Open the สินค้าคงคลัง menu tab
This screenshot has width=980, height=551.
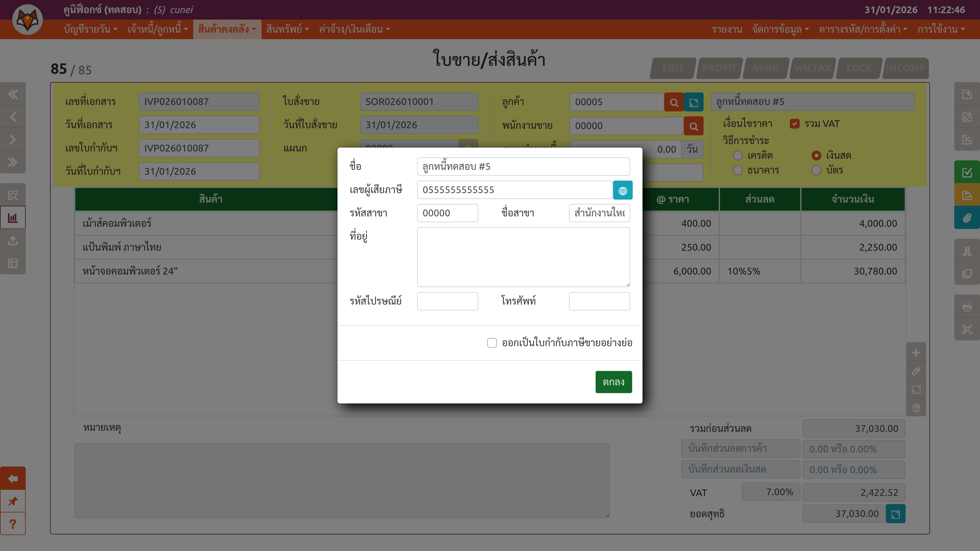pyautogui.click(x=227, y=29)
